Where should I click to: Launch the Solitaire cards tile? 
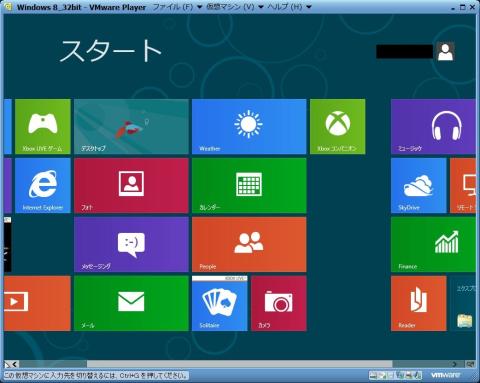coord(220,303)
